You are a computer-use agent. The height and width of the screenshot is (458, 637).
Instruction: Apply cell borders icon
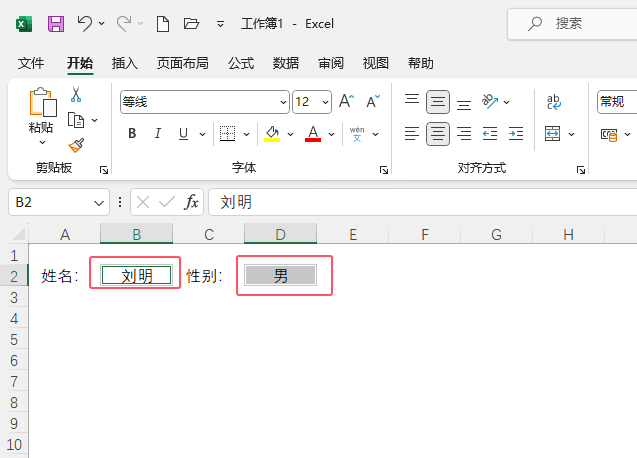(x=228, y=134)
